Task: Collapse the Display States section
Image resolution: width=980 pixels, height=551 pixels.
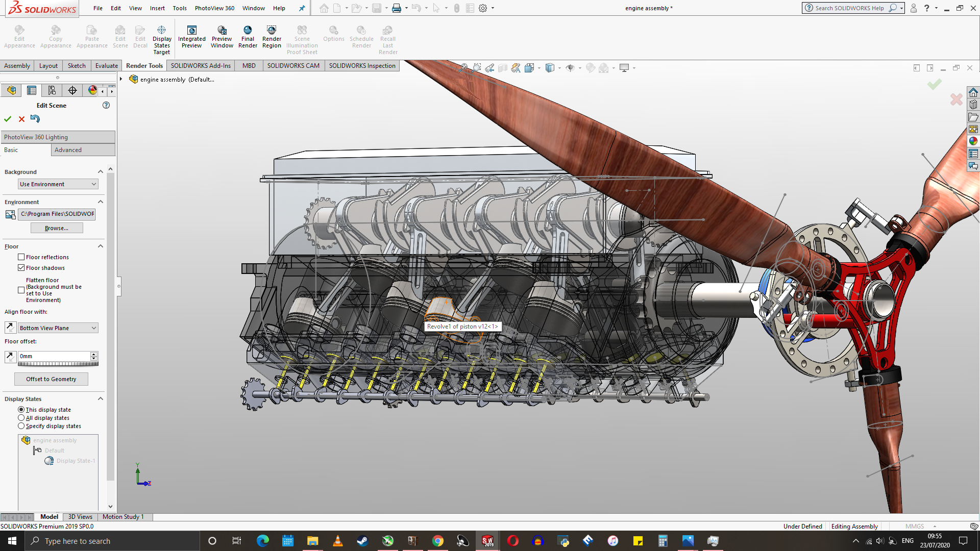Action: click(x=101, y=399)
